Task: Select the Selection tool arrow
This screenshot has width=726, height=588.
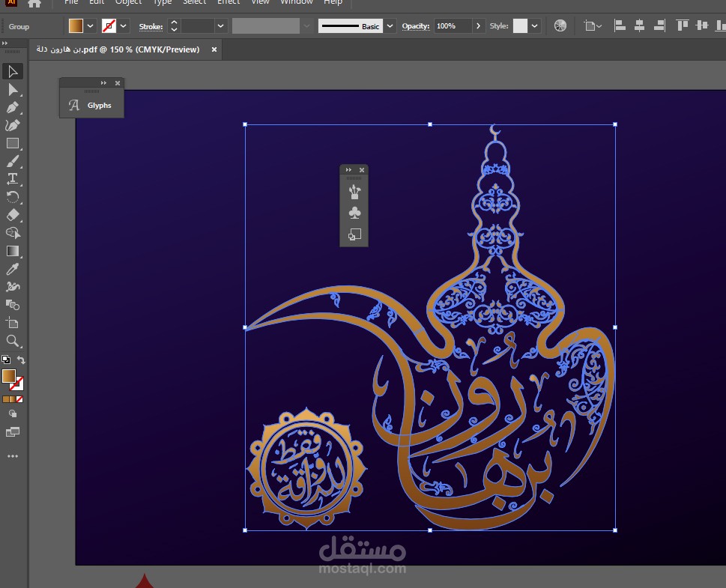Action: tap(13, 72)
